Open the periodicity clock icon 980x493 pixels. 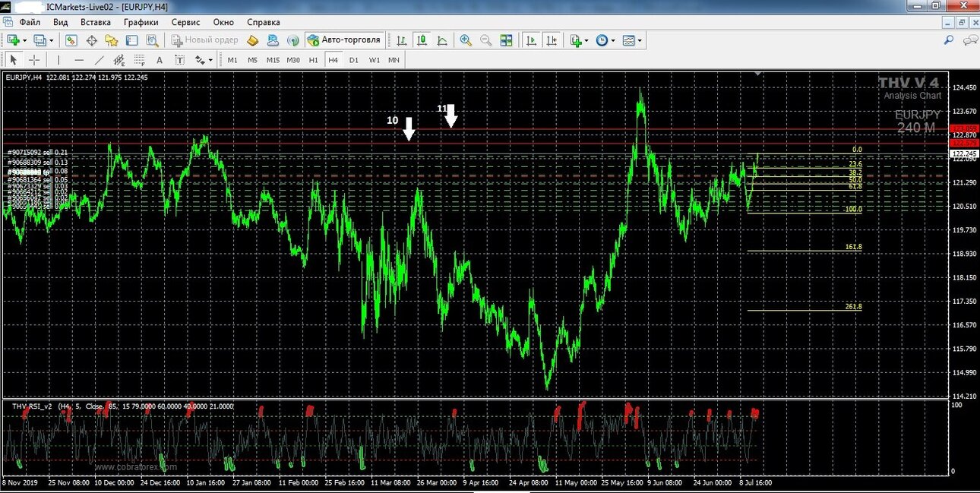click(x=602, y=40)
